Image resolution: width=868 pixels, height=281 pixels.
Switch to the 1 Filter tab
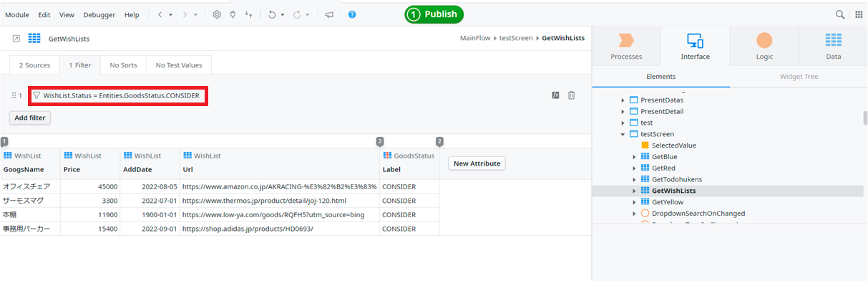click(79, 65)
